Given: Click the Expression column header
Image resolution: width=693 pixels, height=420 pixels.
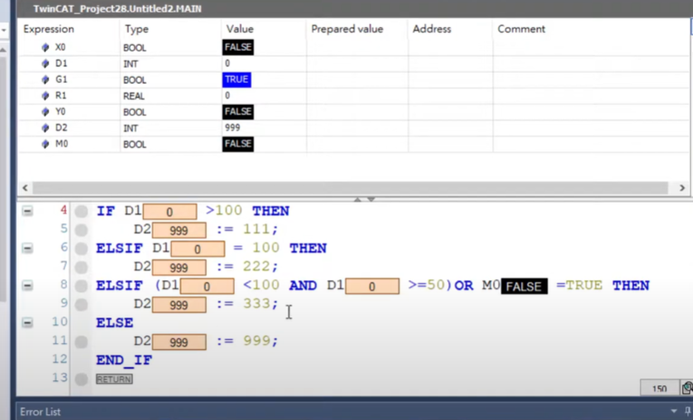Looking at the screenshot, I should coord(49,29).
